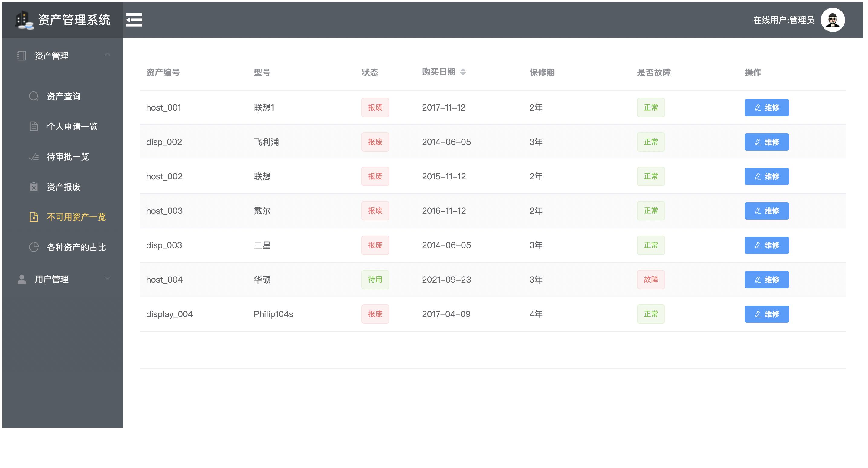Screen dimensions: 868x468
Task: Click asset number host_003
Action: point(164,211)
